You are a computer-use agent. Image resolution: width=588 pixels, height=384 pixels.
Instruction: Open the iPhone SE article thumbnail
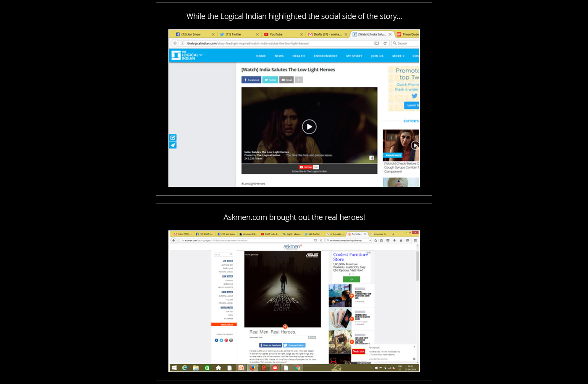[x=340, y=319]
